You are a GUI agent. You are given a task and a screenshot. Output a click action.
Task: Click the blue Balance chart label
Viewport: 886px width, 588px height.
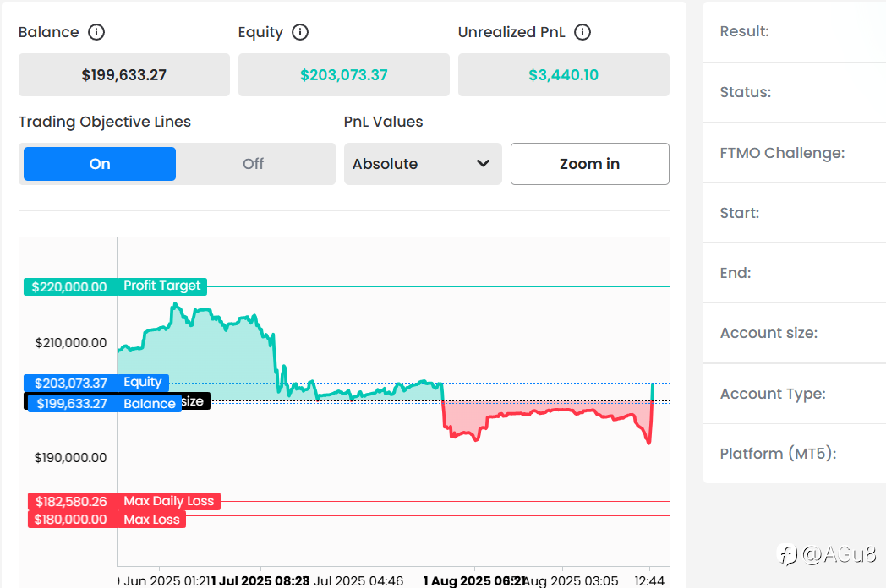(150, 404)
